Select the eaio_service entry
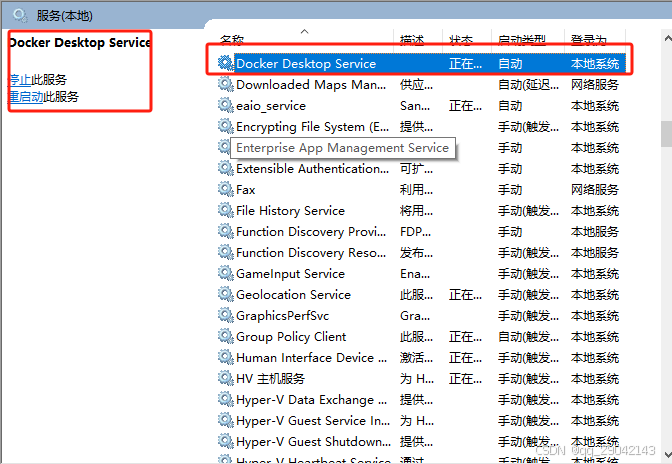The height and width of the screenshot is (464, 672). pos(271,105)
